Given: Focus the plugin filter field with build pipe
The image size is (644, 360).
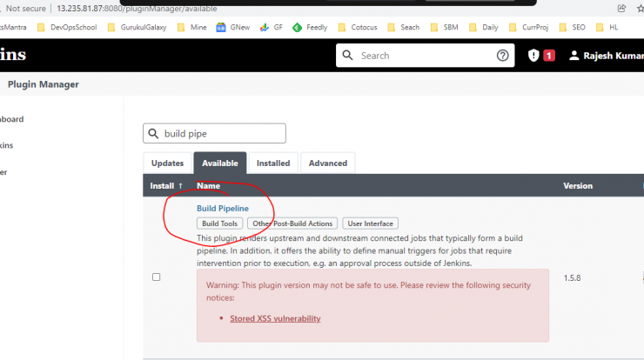Looking at the screenshot, I should (214, 133).
